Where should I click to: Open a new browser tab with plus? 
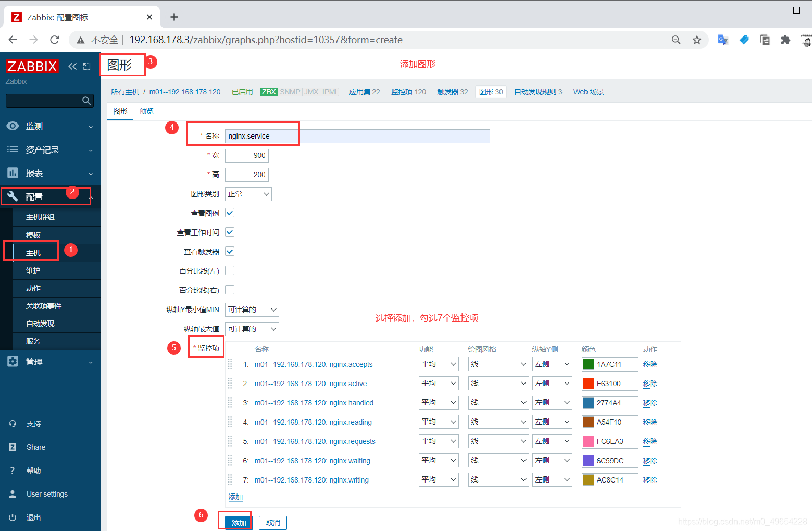click(174, 17)
